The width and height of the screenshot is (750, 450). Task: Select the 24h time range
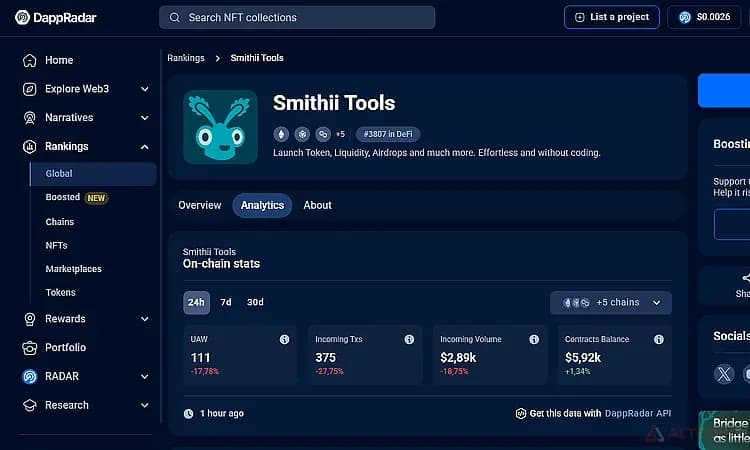point(196,303)
